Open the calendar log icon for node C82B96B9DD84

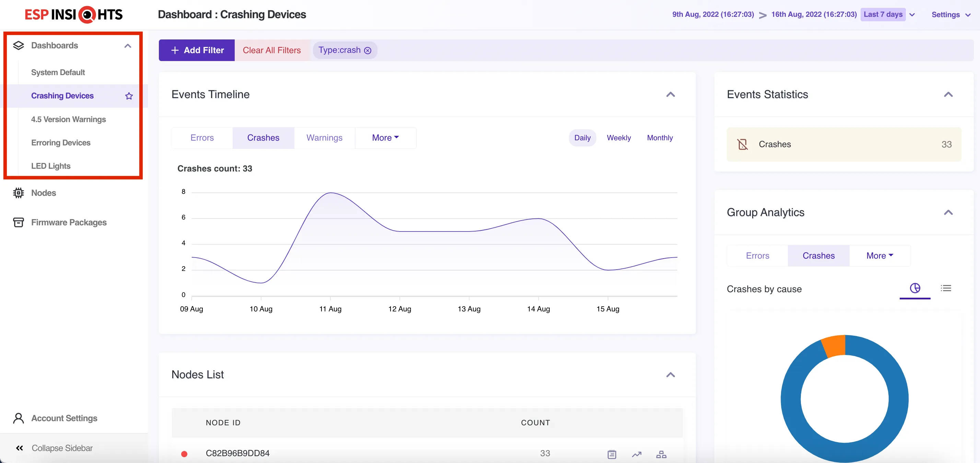point(611,454)
